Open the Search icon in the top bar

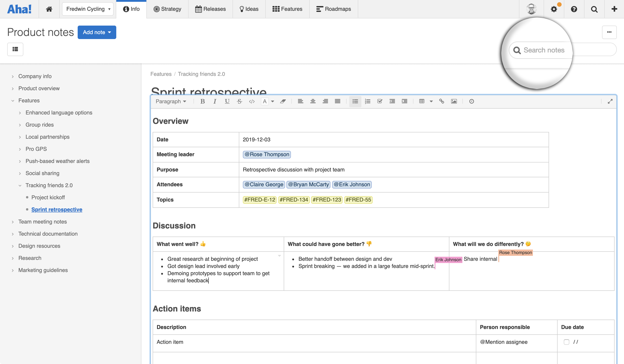pyautogui.click(x=594, y=9)
